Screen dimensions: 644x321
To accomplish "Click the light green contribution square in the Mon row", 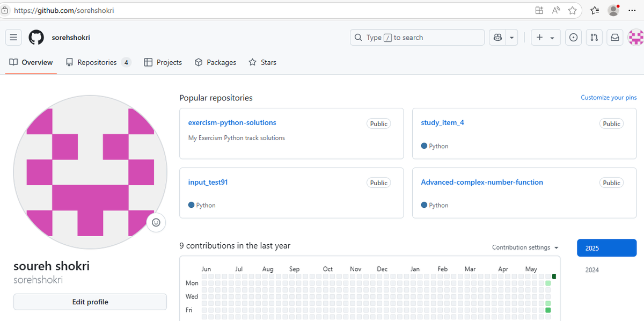I will (548, 283).
